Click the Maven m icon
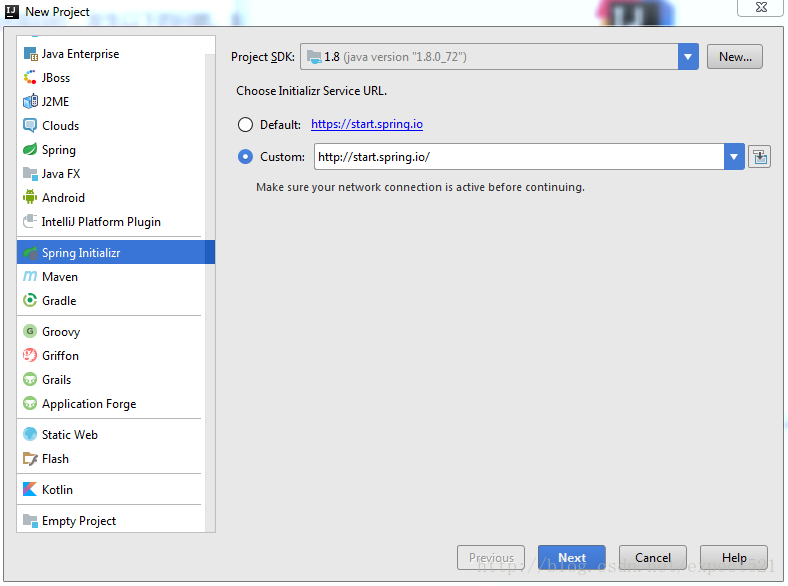This screenshot has width=788, height=586. [30, 276]
